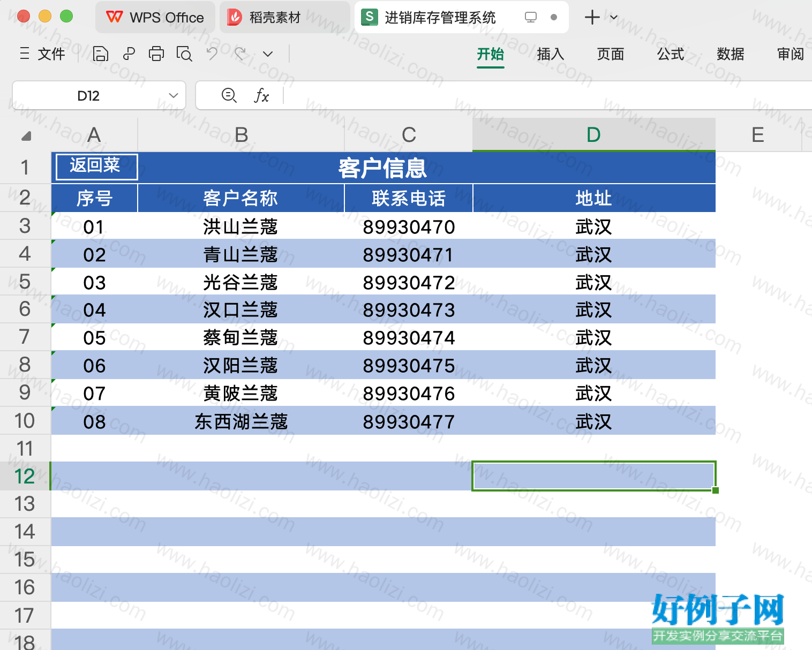812x650 pixels.
Task: Switch to the 公式 ribbon tab
Action: 671,54
